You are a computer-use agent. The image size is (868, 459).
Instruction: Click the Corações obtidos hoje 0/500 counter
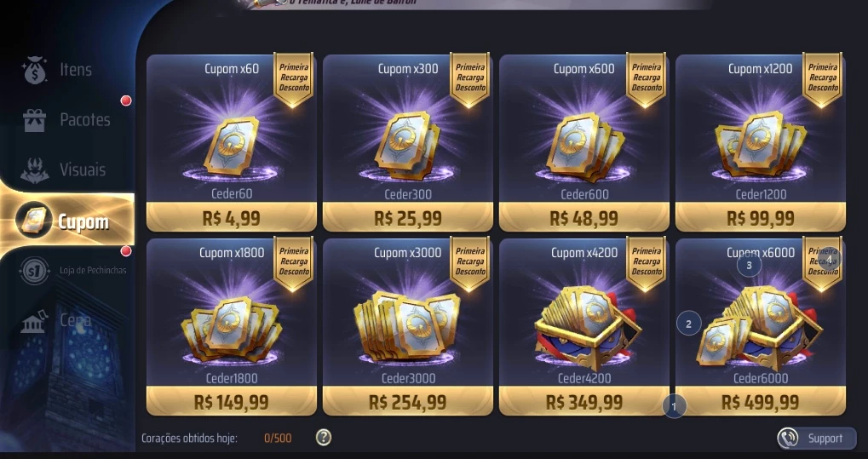216,439
